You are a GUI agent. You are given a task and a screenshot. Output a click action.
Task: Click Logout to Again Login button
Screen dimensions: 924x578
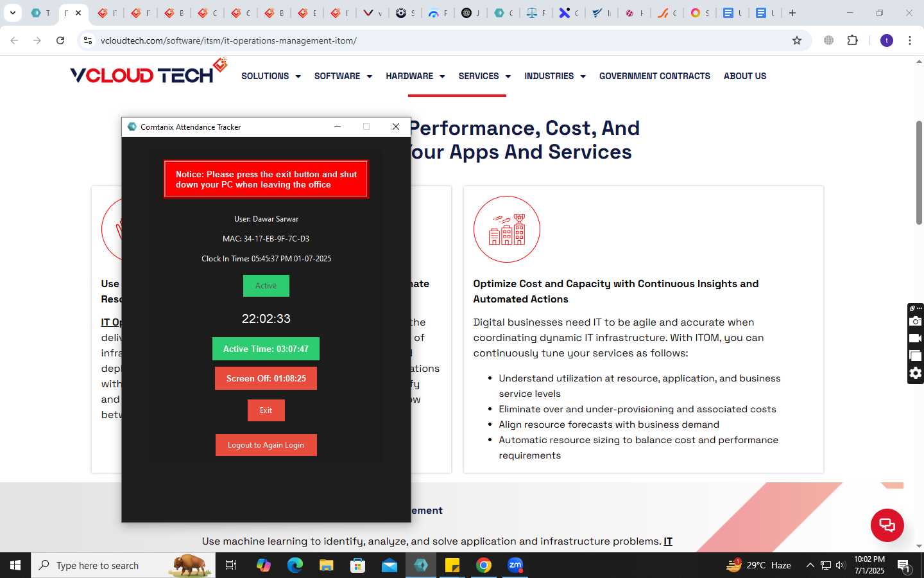click(x=266, y=445)
